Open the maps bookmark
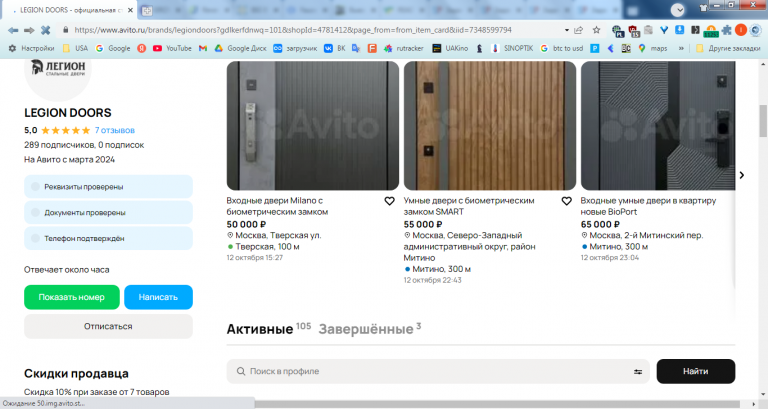The height and width of the screenshot is (409, 768). pos(652,48)
